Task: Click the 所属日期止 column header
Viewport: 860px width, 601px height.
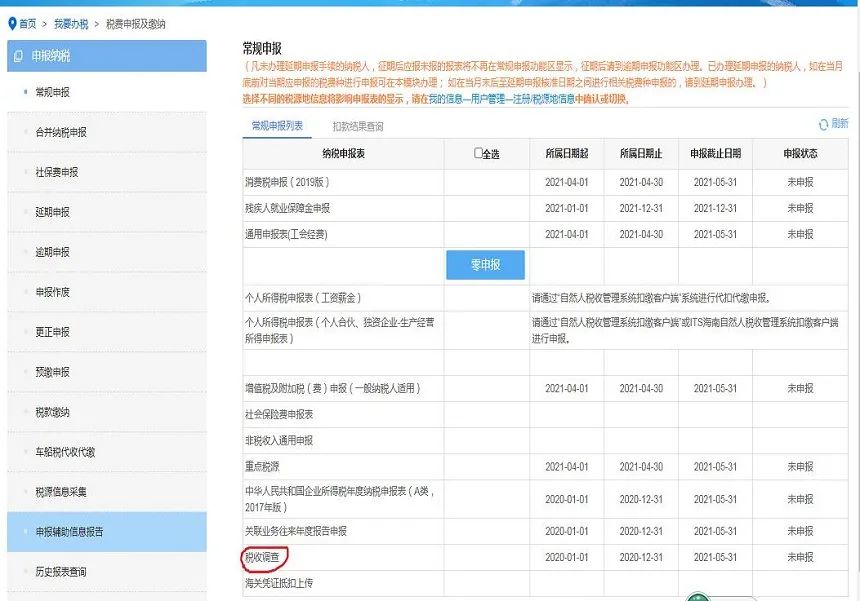Action: pyautogui.click(x=641, y=154)
